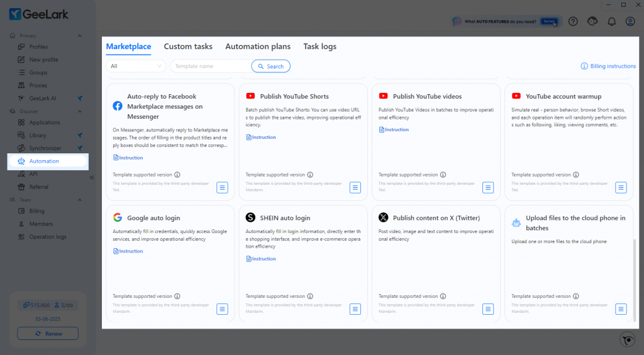644x355 pixels.
Task: Click the Search button
Action: point(270,66)
